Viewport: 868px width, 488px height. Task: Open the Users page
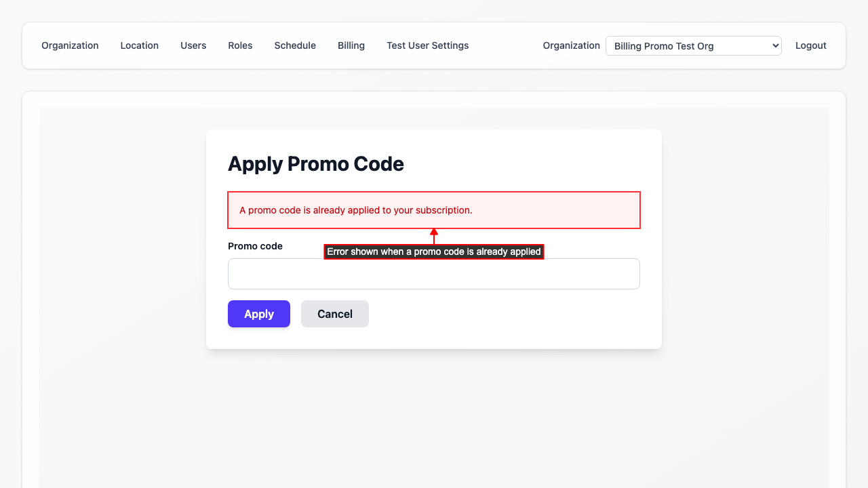[193, 45]
